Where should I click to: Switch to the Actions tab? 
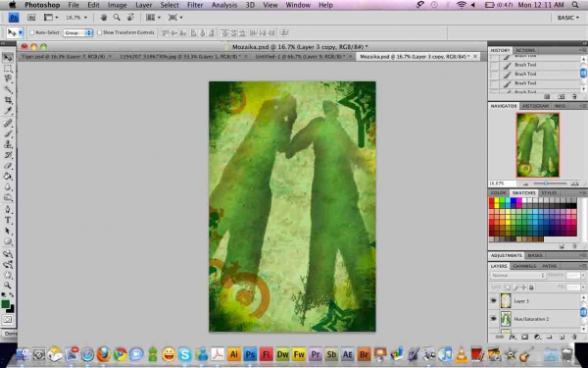point(525,50)
